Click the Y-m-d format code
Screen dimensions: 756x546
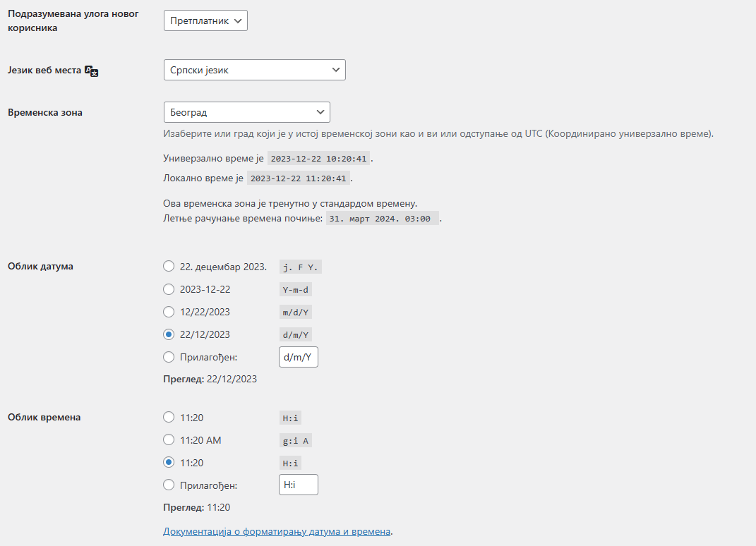(296, 290)
